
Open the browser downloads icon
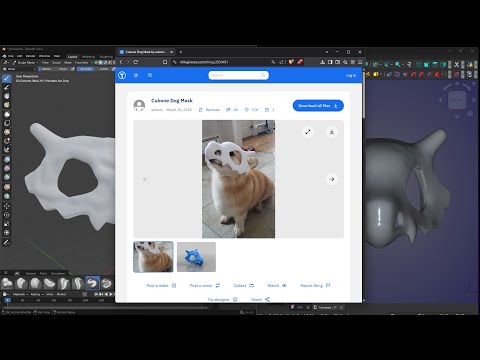point(322,62)
